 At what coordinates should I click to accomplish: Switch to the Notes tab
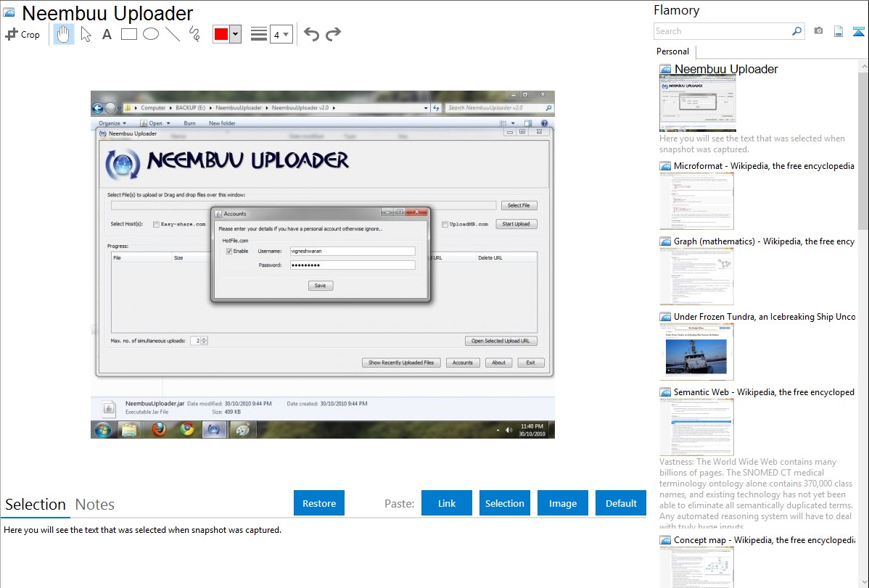click(95, 505)
